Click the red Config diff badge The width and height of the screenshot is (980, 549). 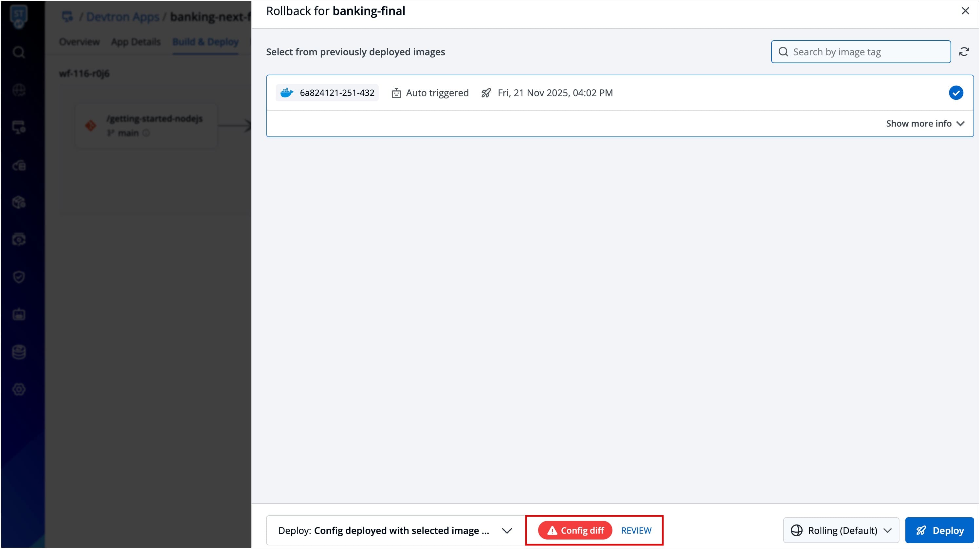[574, 530]
